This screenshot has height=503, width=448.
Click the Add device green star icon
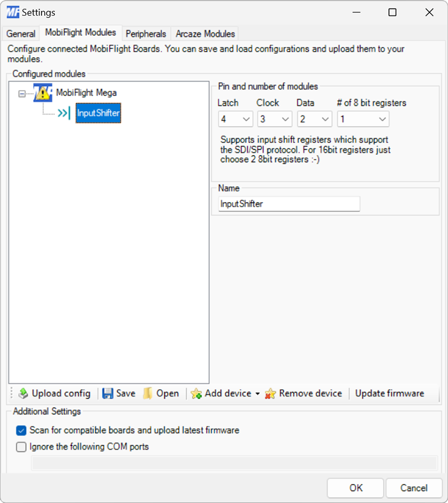click(196, 394)
